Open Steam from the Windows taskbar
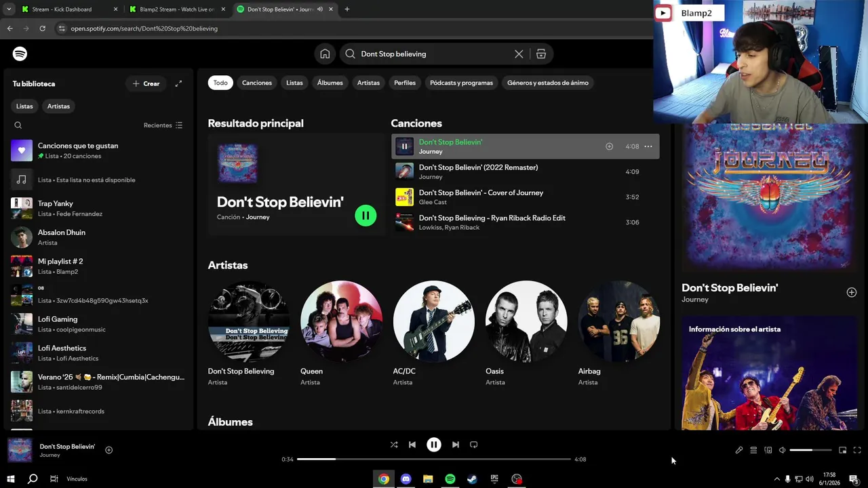Screen dimensions: 868x488 472,479
